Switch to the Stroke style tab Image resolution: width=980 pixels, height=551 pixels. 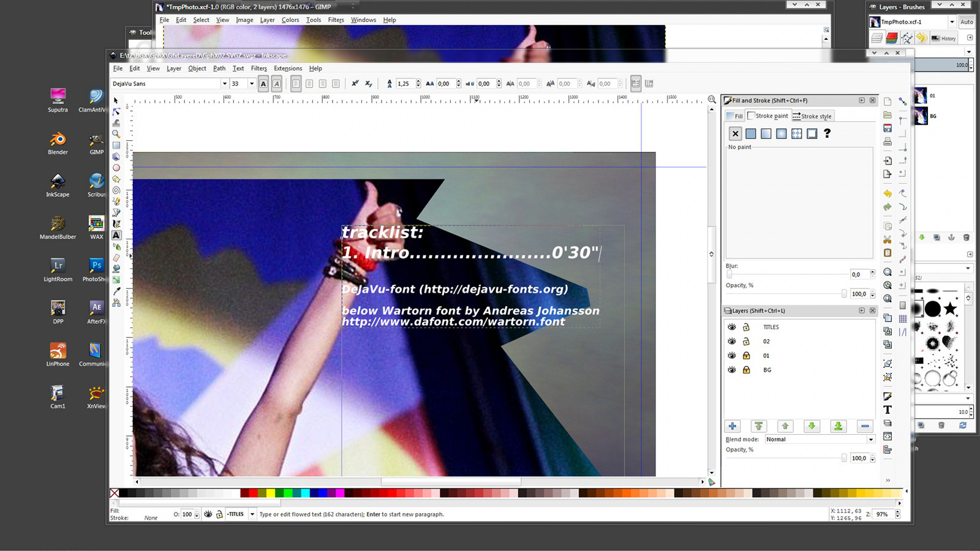pyautogui.click(x=813, y=116)
